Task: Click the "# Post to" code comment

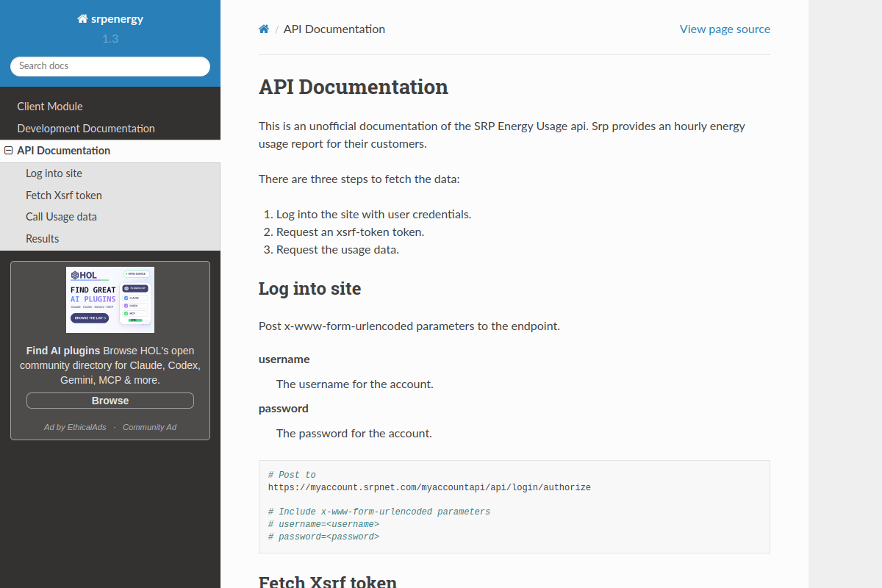Action: [292, 475]
